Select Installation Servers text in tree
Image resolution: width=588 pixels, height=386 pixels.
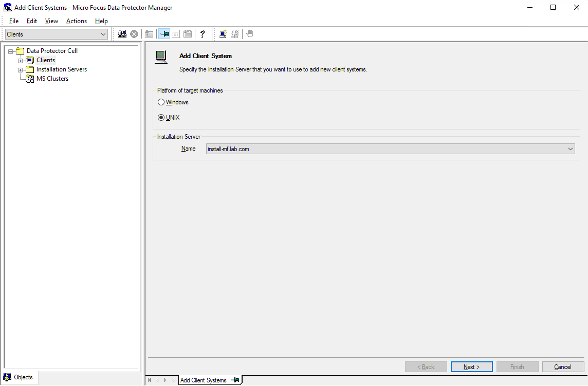point(62,69)
